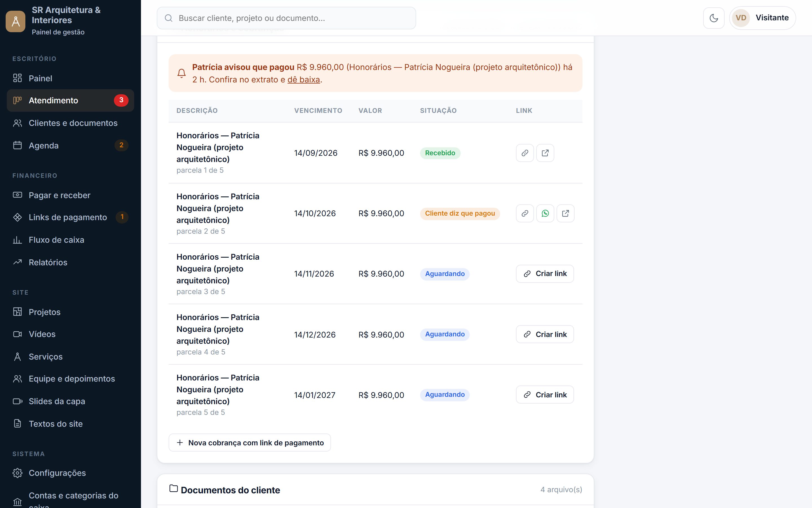Open Links de pagamento page

(x=70, y=217)
